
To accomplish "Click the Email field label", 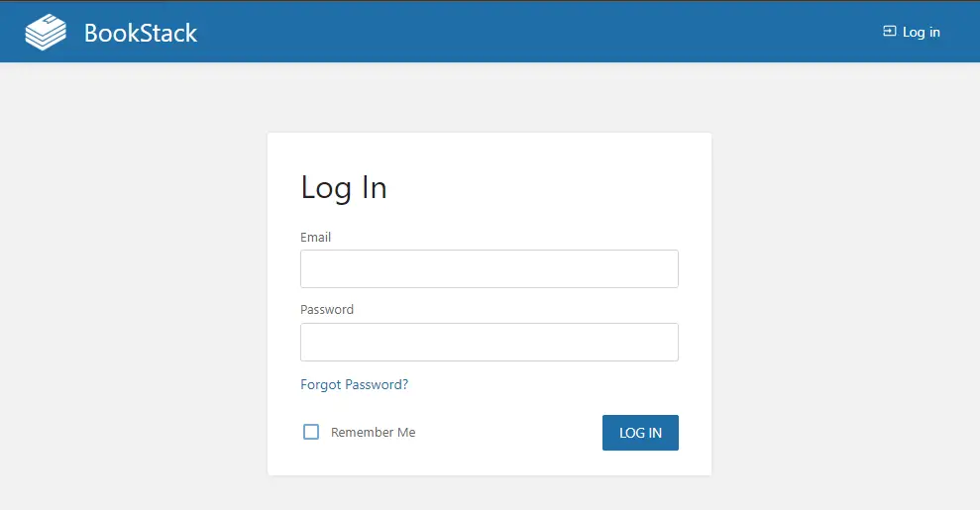I will tap(316, 238).
